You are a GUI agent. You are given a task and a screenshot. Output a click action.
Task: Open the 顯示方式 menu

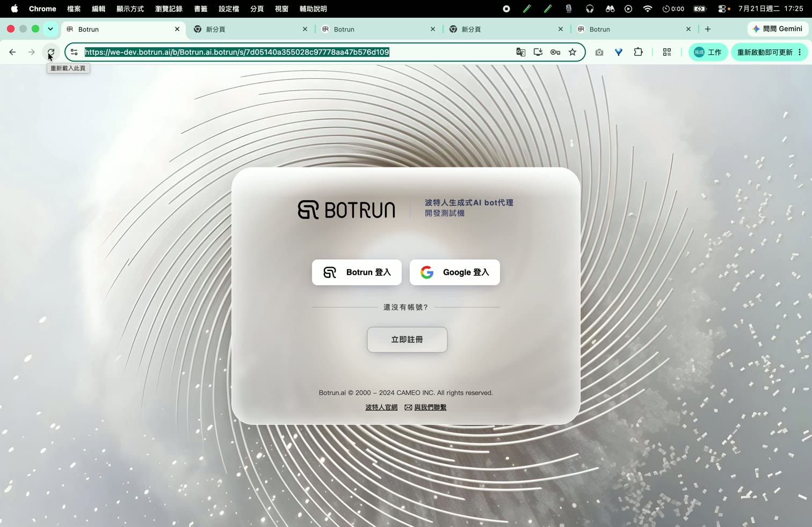point(130,9)
